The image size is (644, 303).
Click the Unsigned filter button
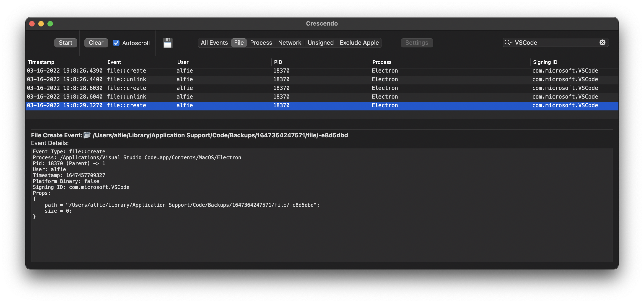pyautogui.click(x=320, y=43)
